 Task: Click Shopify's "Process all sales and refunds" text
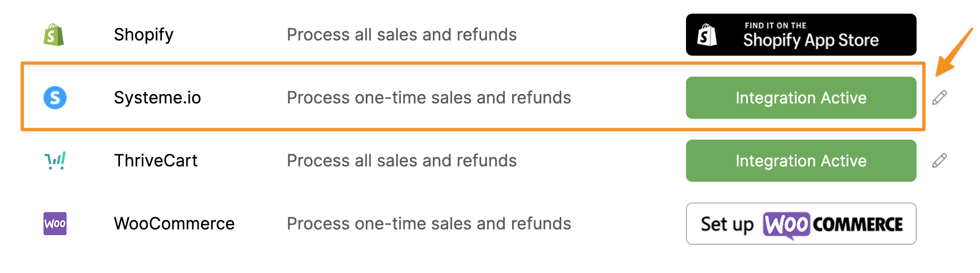[x=401, y=35]
